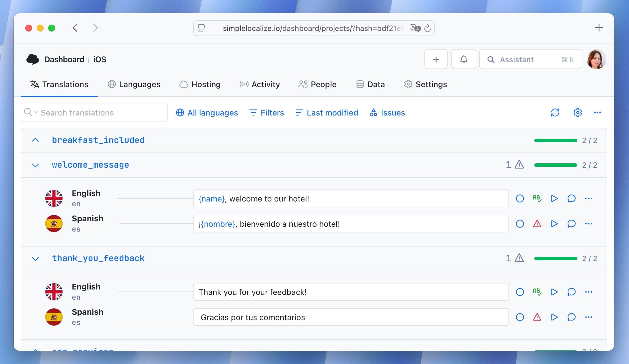The width and height of the screenshot is (629, 364).
Task: Open the Filters option
Action: pyautogui.click(x=267, y=113)
